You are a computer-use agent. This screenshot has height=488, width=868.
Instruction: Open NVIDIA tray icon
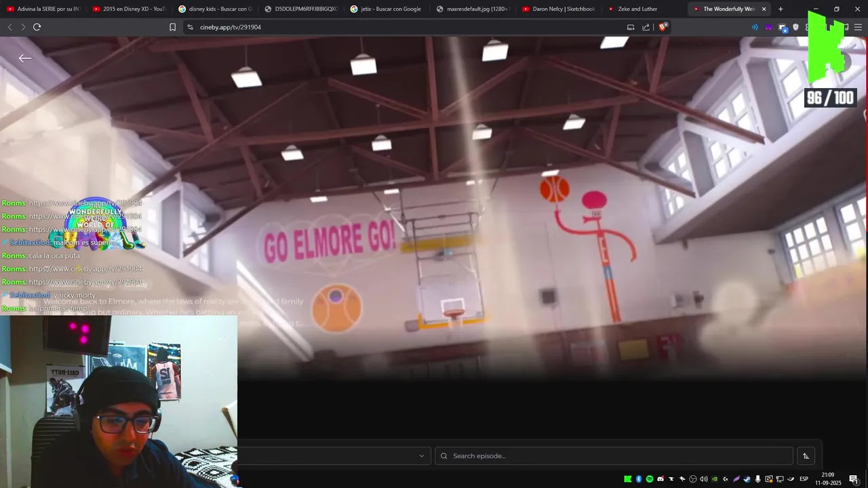[x=715, y=479]
